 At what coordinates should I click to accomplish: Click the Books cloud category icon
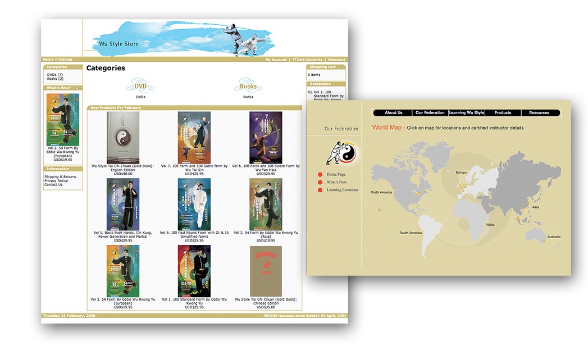click(x=248, y=86)
